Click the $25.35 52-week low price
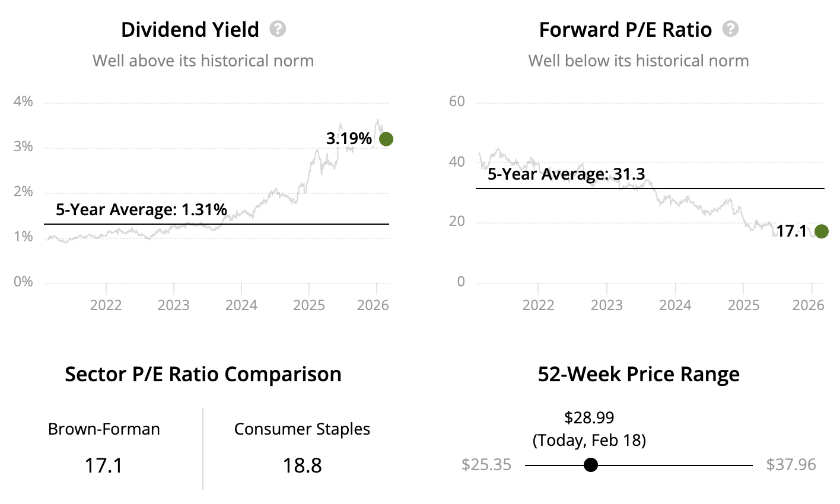This screenshot has height=504, width=840. point(486,465)
